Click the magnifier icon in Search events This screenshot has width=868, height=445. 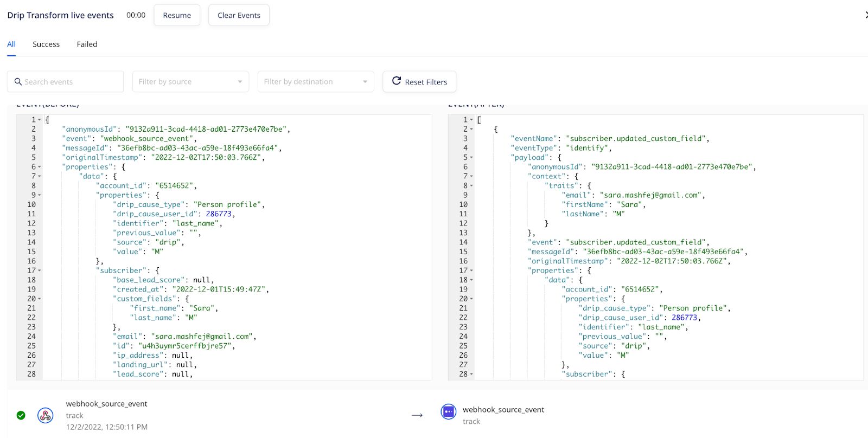click(18, 82)
